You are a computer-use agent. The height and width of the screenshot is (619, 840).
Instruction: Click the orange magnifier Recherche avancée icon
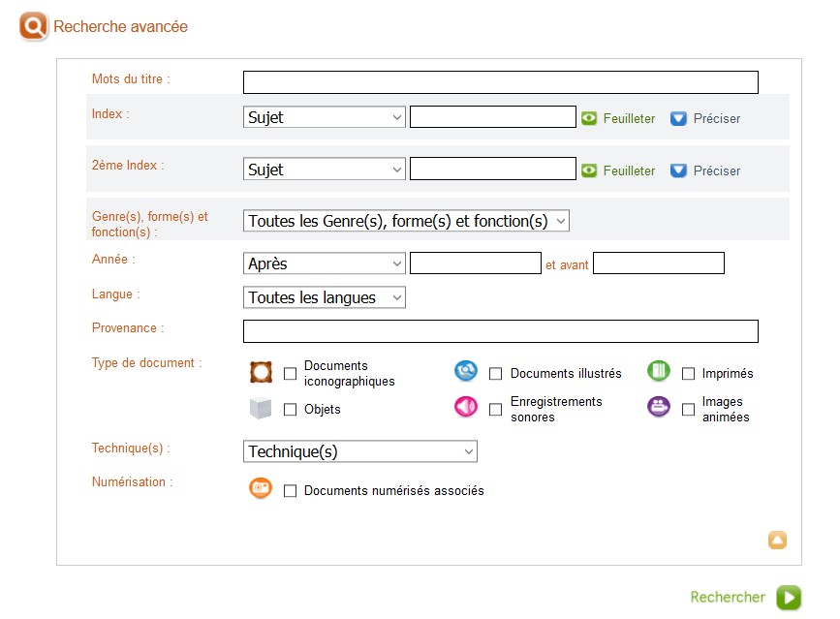tap(33, 26)
